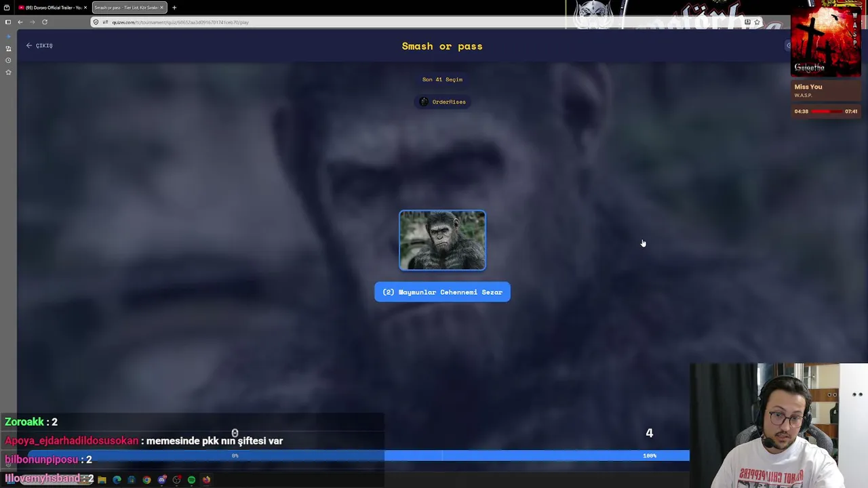The image size is (868, 488).
Task: Click the sparkle icon at top of sidebar
Action: click(8, 37)
